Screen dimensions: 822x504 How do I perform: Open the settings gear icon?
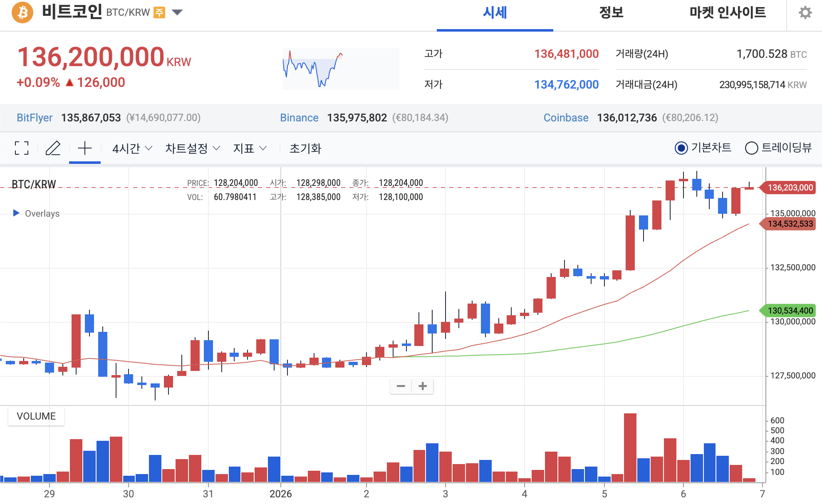(x=805, y=12)
